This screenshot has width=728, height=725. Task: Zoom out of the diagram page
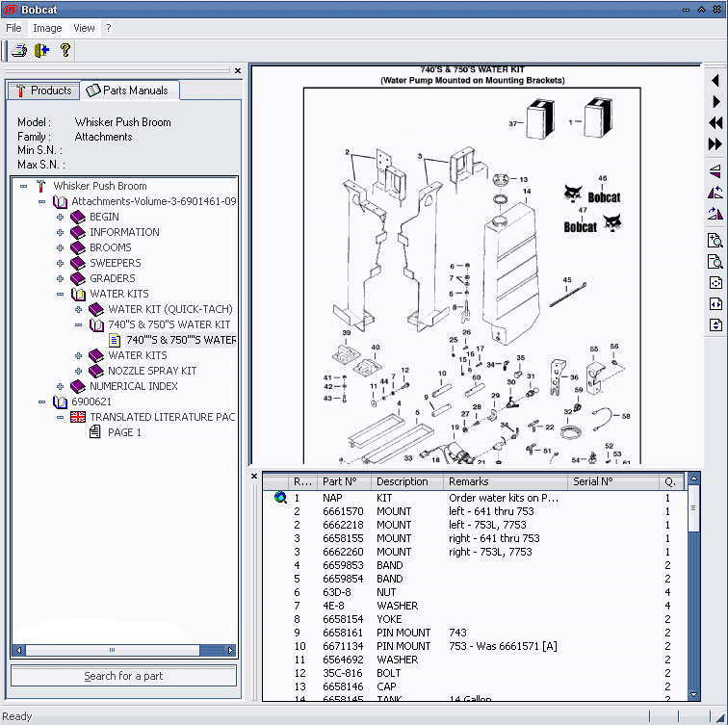click(715, 262)
